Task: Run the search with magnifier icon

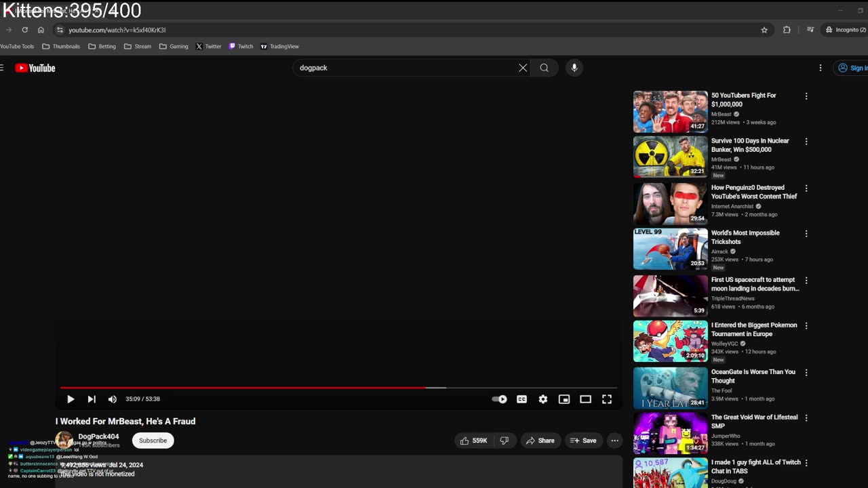Action: [x=544, y=68]
